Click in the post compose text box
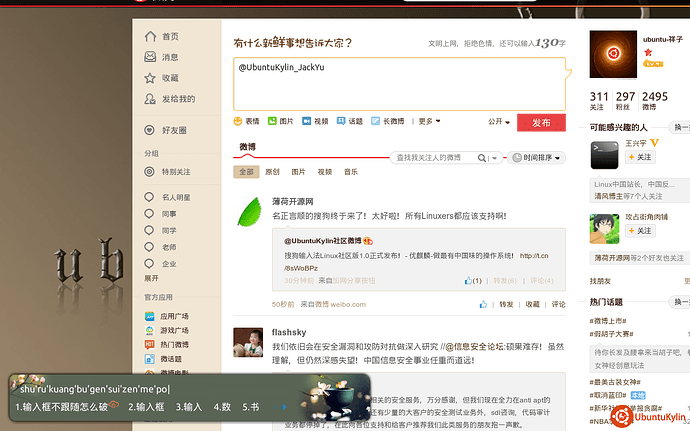Viewport: 690px width, 431px height. (399, 84)
